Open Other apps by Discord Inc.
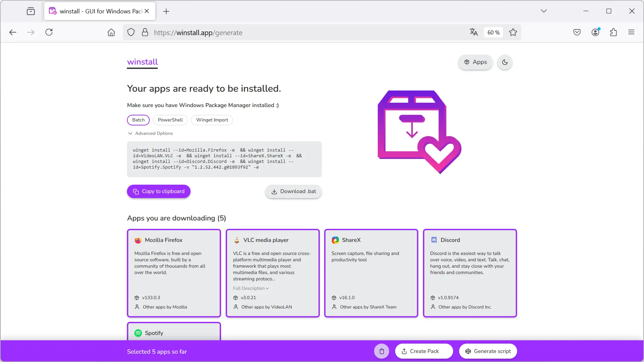Screen dimensions: 644x362 (465, 307)
